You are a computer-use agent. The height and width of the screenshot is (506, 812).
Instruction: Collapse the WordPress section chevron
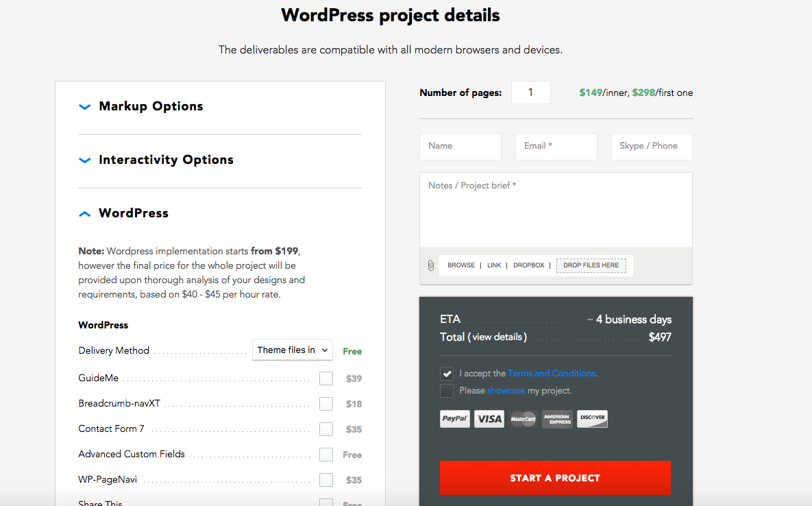(x=84, y=213)
